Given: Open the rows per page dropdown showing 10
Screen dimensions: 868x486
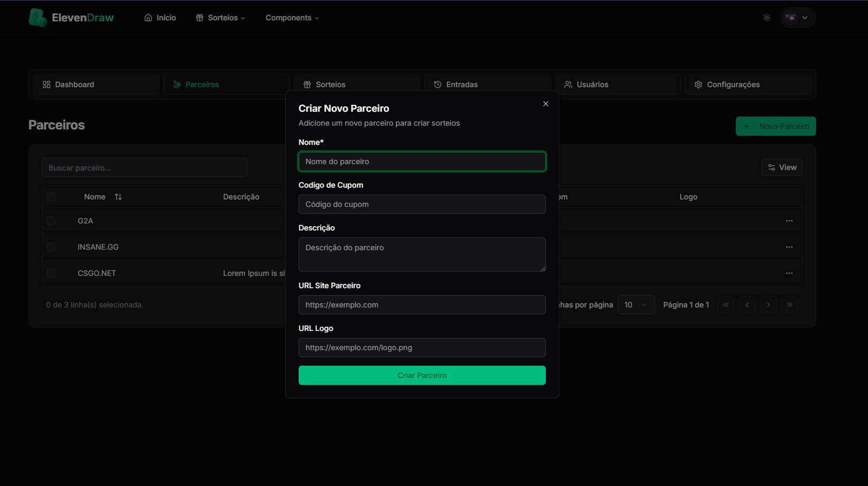Looking at the screenshot, I should click(636, 304).
